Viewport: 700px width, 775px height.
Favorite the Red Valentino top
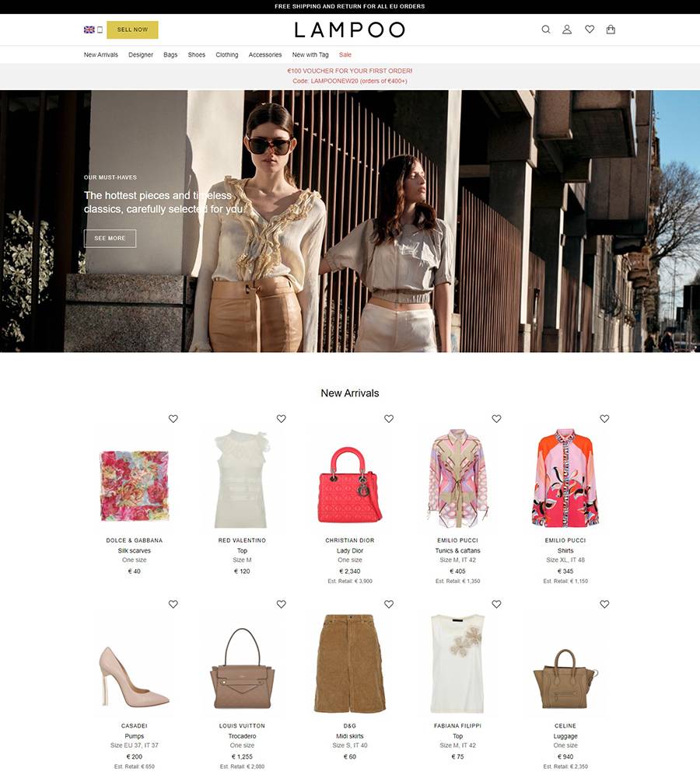tap(281, 419)
